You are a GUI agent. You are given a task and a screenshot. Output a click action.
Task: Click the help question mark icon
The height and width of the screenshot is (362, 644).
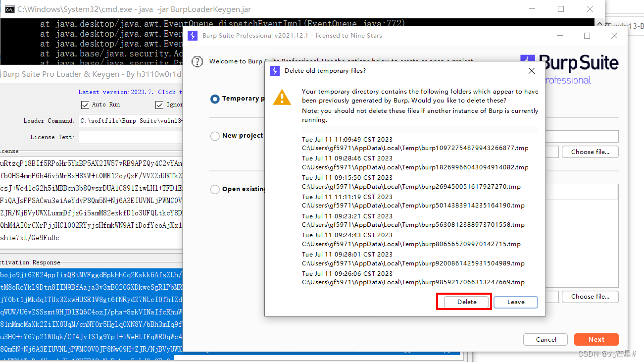coord(198,61)
